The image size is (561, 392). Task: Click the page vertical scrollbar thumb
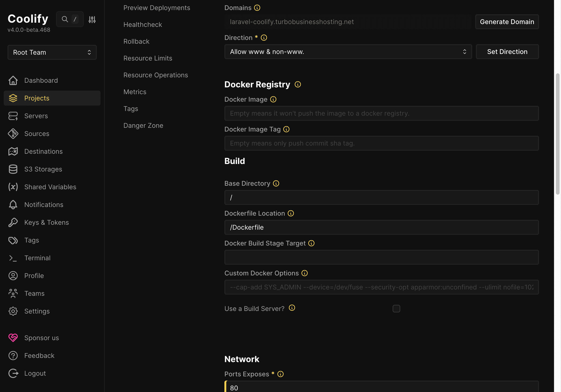pos(557,134)
